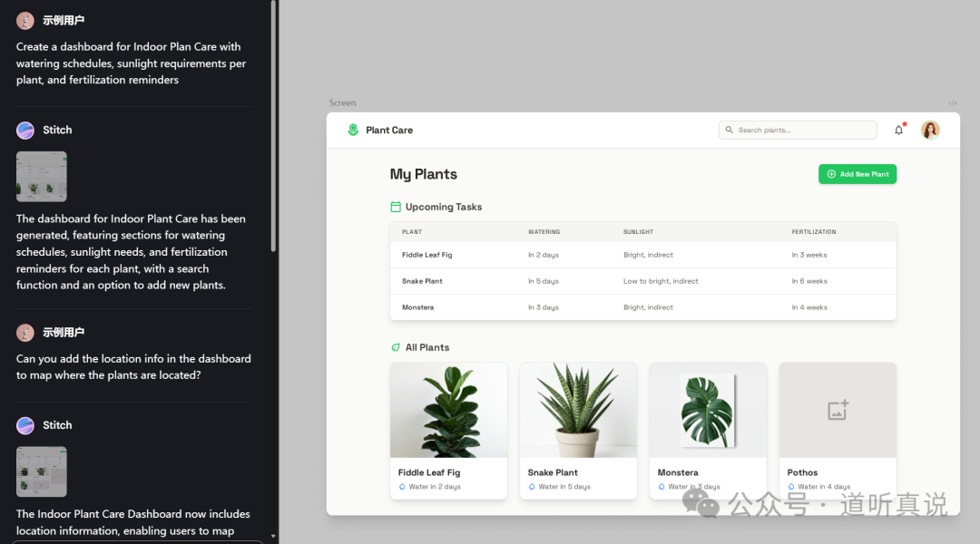Image resolution: width=980 pixels, height=544 pixels.
Task: Click 'Low to bright, indirect' sunlight cell
Action: pyautogui.click(x=661, y=281)
